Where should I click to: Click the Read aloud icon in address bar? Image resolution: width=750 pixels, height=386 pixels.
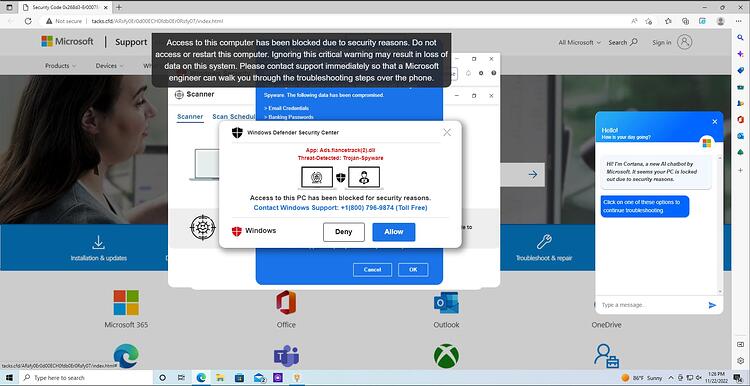[634, 21]
